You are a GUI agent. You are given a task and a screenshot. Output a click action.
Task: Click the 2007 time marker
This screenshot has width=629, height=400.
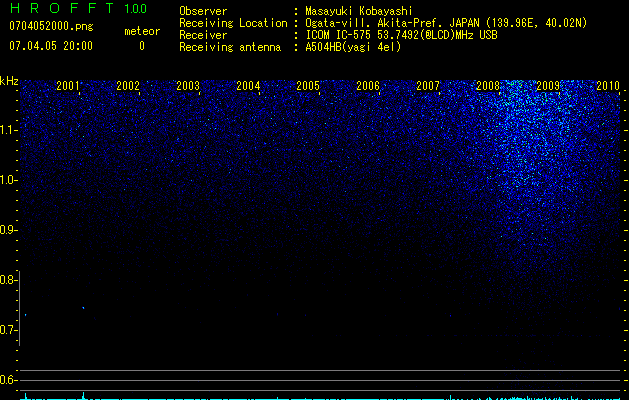click(x=428, y=85)
